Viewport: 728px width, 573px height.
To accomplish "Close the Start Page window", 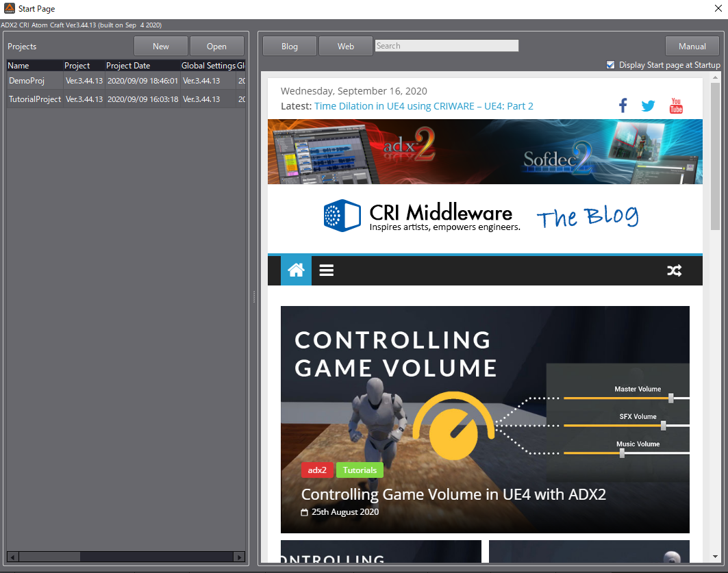I will 718,8.
